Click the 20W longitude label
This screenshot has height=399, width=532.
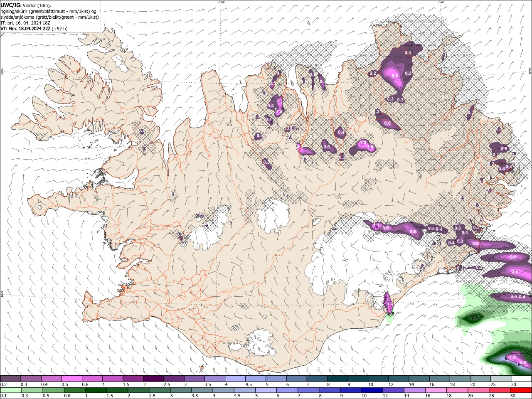(221, 2)
